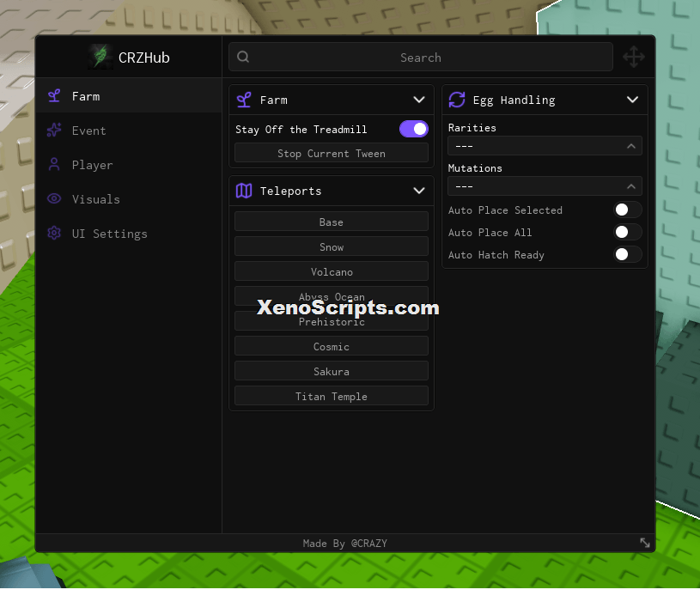Click the refresh icon beside Egg Handling
700x614 pixels.
click(x=457, y=100)
